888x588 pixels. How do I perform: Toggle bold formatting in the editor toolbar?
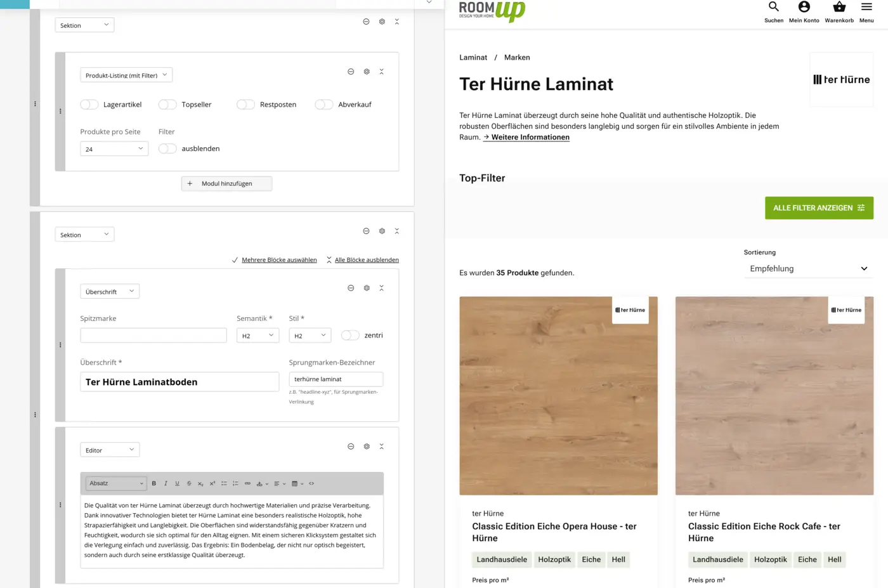point(154,483)
